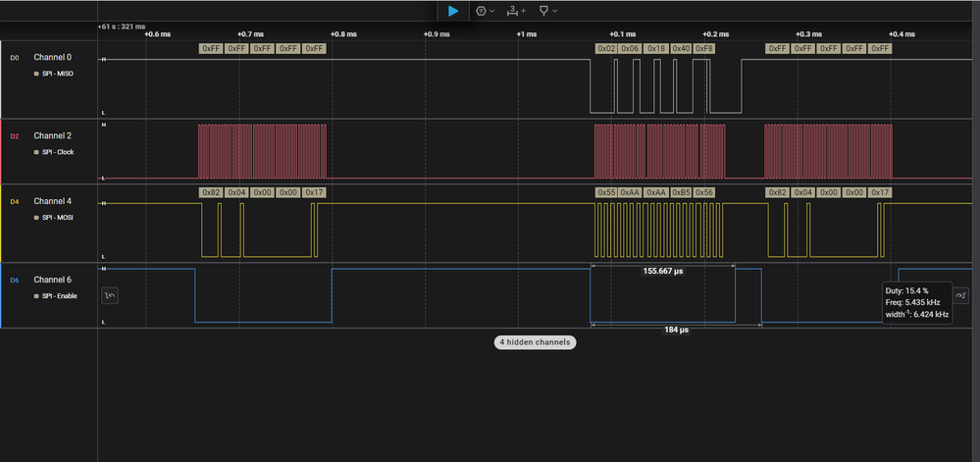This screenshot has height=462, width=980.
Task: Select the D6 channel identifier
Action: (x=15, y=280)
